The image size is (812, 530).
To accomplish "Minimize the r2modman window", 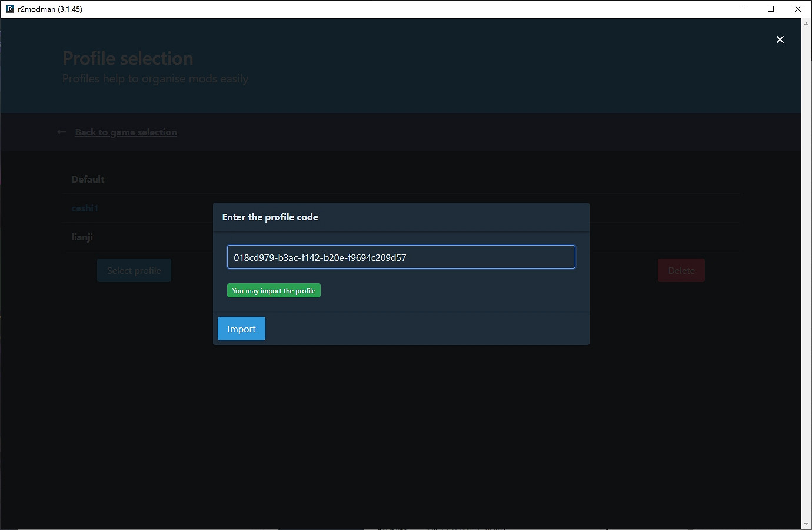I will [x=744, y=9].
